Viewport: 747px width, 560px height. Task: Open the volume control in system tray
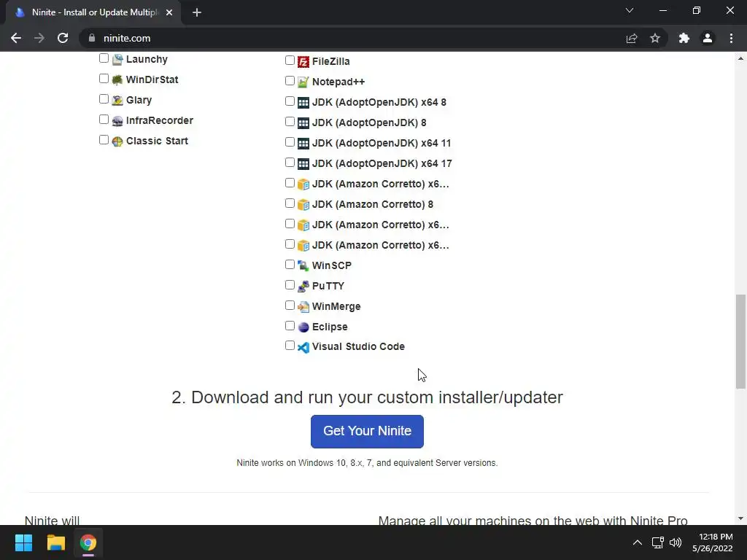[x=676, y=542]
